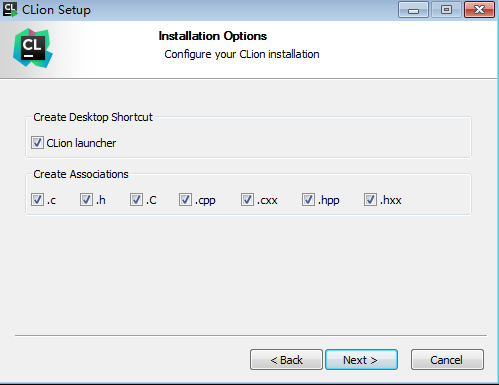
Task: Disable the .cpp file association
Action: [185, 200]
